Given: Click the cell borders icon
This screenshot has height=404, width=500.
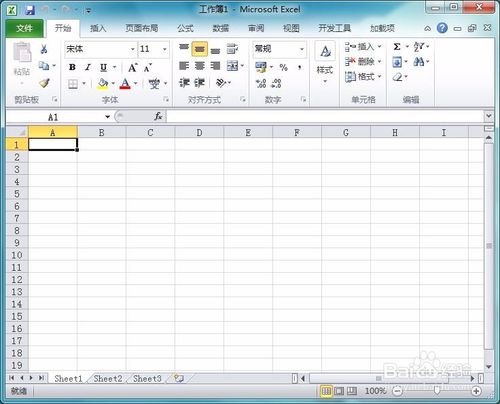Looking at the screenshot, I should 73,84.
